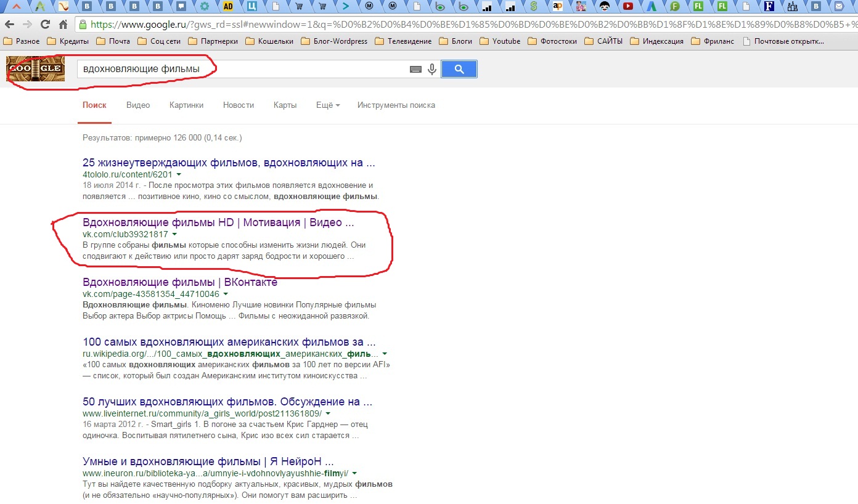Viewport: 858px width, 504px height.
Task: Open the browser home page icon
Action: 63,25
